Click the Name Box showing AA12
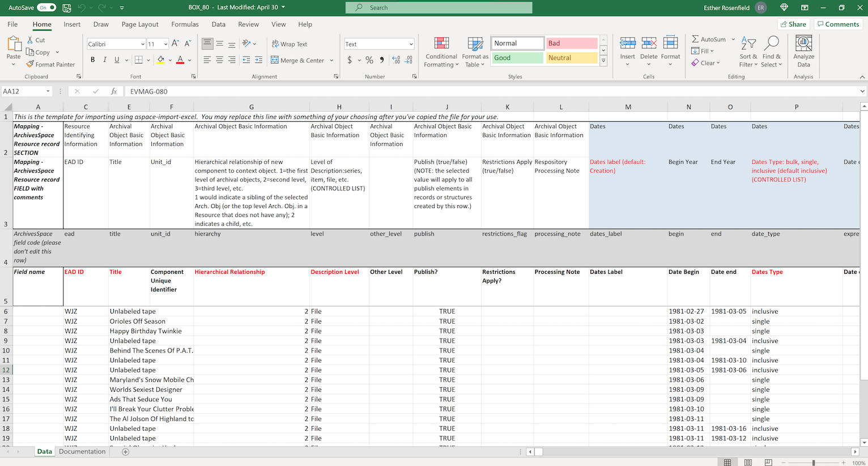Screen dimensions: 868x466 [23, 91]
